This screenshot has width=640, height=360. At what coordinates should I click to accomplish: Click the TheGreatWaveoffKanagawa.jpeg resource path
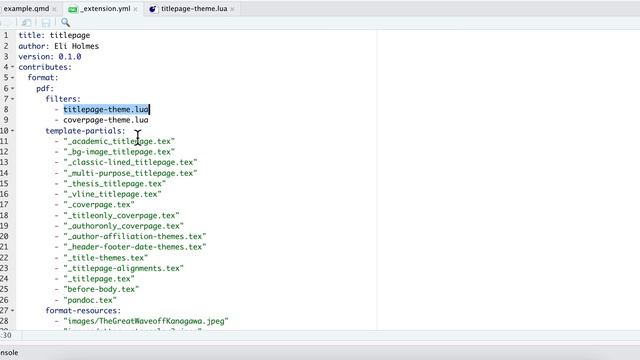click(146, 321)
